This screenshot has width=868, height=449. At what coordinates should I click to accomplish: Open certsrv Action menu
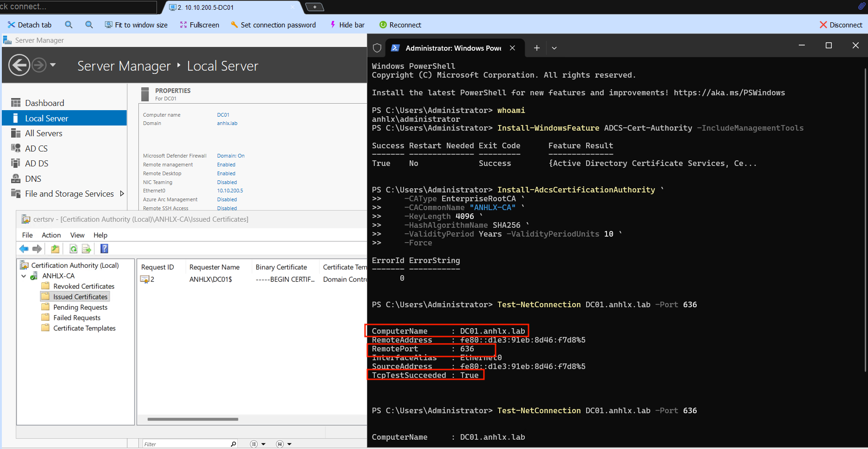[x=51, y=235]
